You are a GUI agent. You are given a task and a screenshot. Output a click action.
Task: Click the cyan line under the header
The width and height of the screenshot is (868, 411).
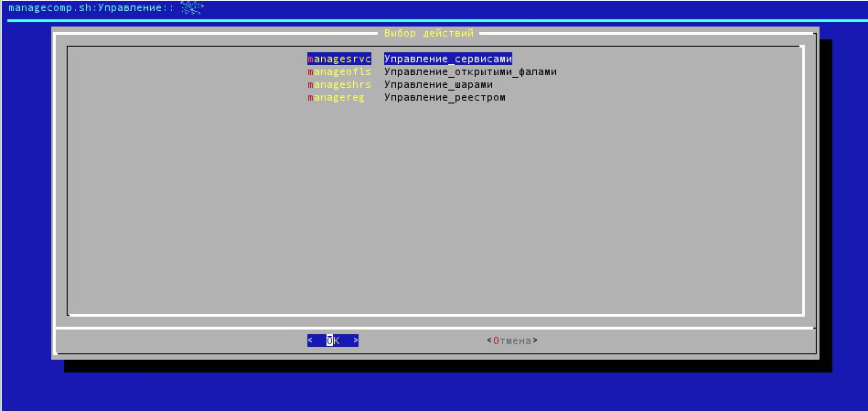click(434, 20)
